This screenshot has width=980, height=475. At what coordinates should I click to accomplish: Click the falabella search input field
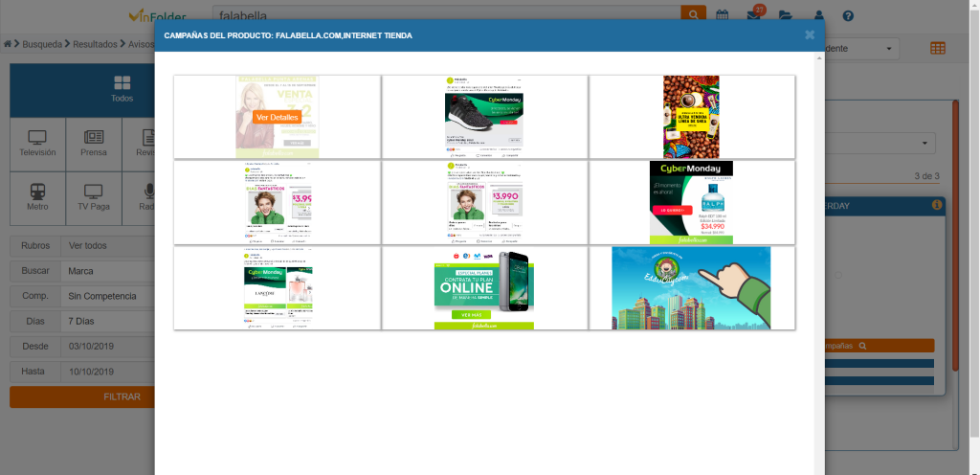click(446, 15)
